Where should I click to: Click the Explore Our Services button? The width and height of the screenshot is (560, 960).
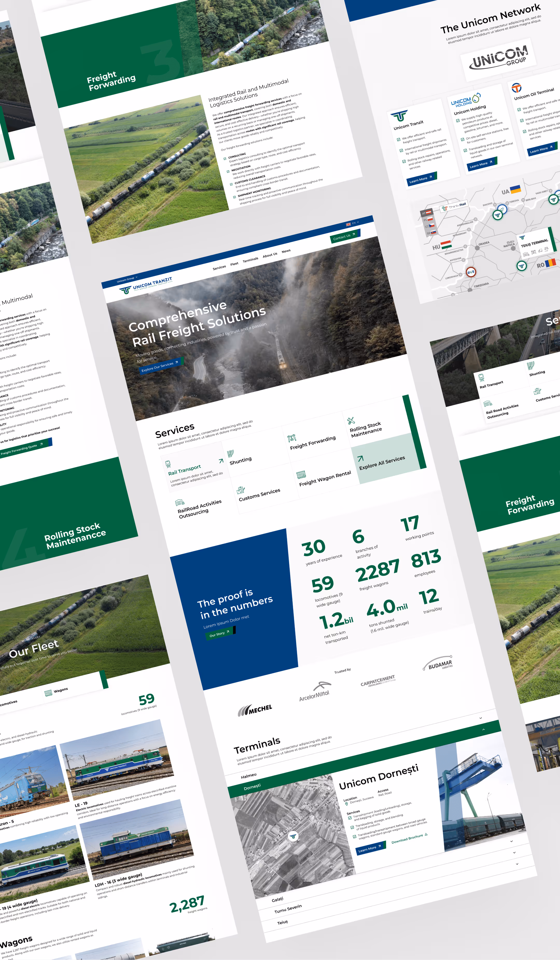pyautogui.click(x=160, y=367)
